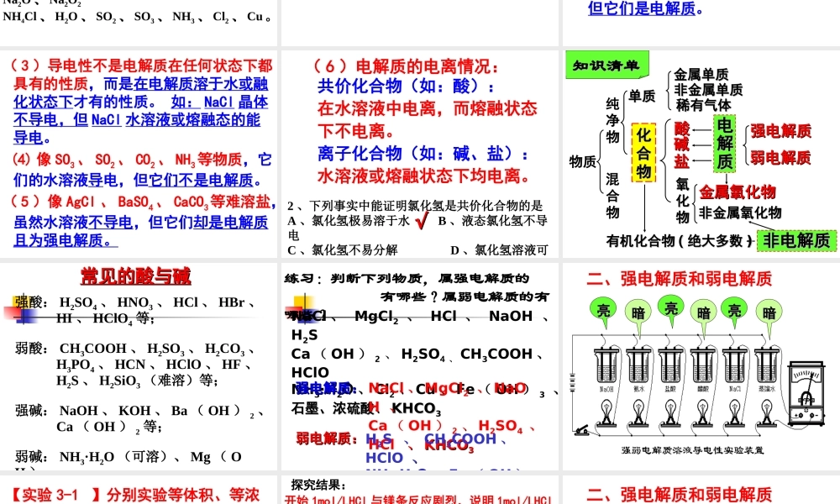Click the green 知识清单 label
This screenshot has width=840, height=504.
pos(607,65)
